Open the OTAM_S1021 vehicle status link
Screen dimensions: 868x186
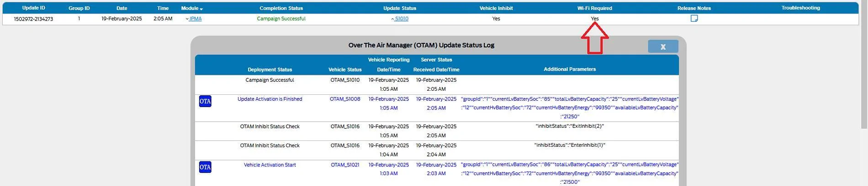[345, 165]
